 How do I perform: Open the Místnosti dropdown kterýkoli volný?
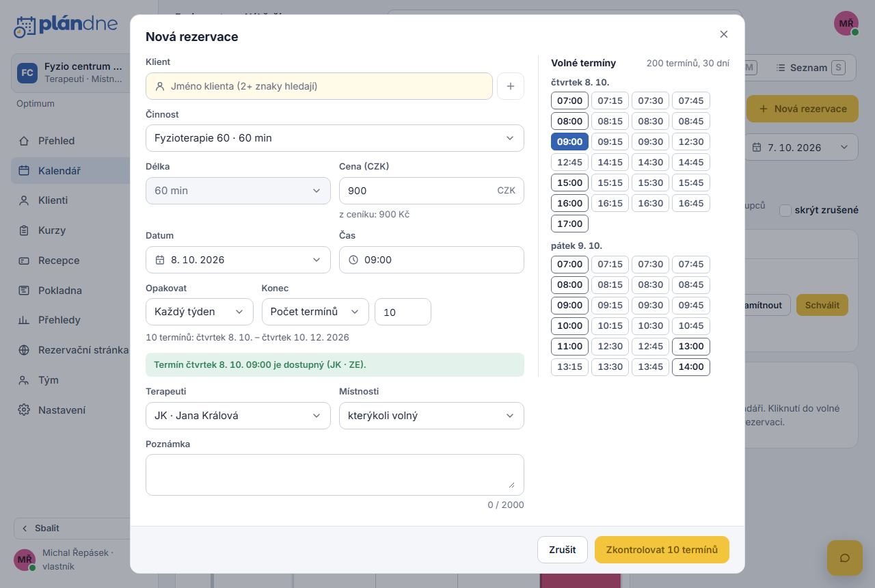click(x=431, y=416)
